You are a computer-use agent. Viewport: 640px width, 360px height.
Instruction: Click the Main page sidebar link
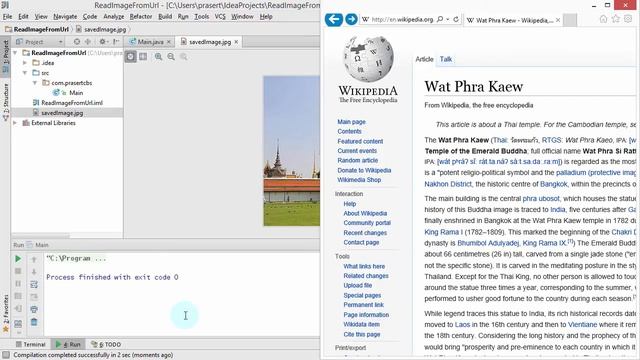pyautogui.click(x=351, y=122)
